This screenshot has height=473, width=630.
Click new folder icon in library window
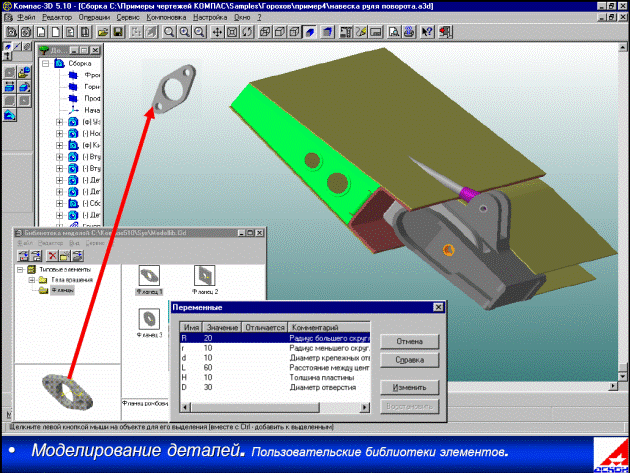coord(64,256)
